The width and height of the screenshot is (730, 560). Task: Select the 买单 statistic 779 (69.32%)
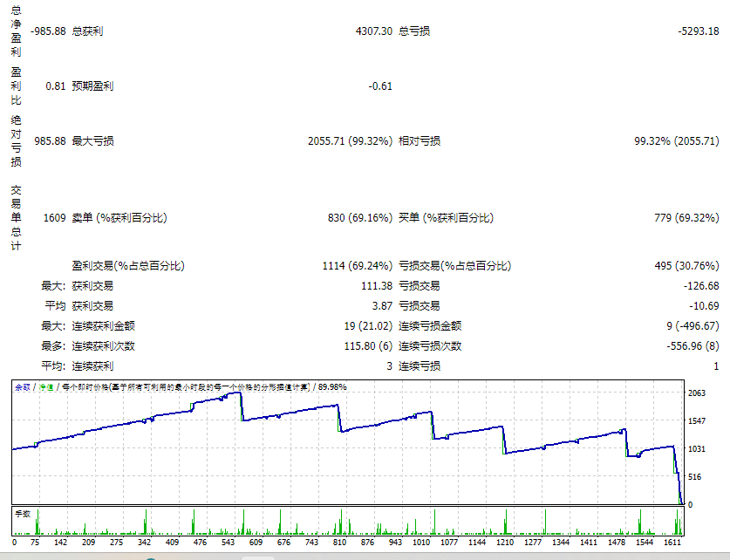(688, 216)
